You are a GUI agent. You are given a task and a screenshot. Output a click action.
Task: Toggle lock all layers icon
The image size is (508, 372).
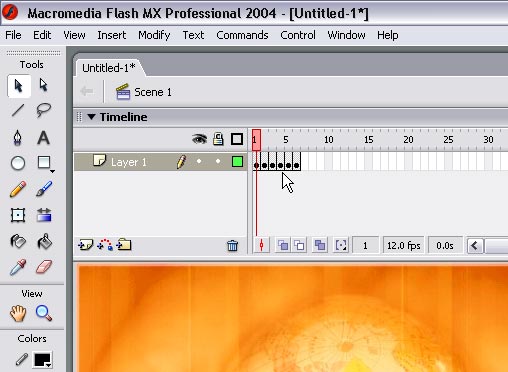point(218,139)
